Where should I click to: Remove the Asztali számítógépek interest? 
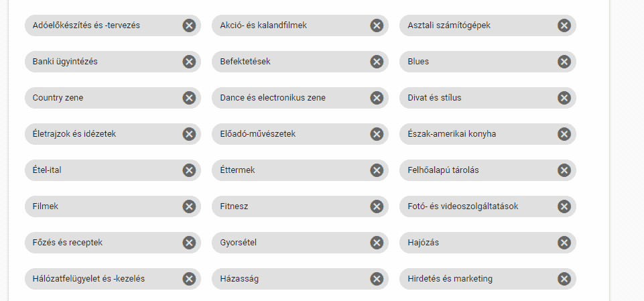click(564, 25)
